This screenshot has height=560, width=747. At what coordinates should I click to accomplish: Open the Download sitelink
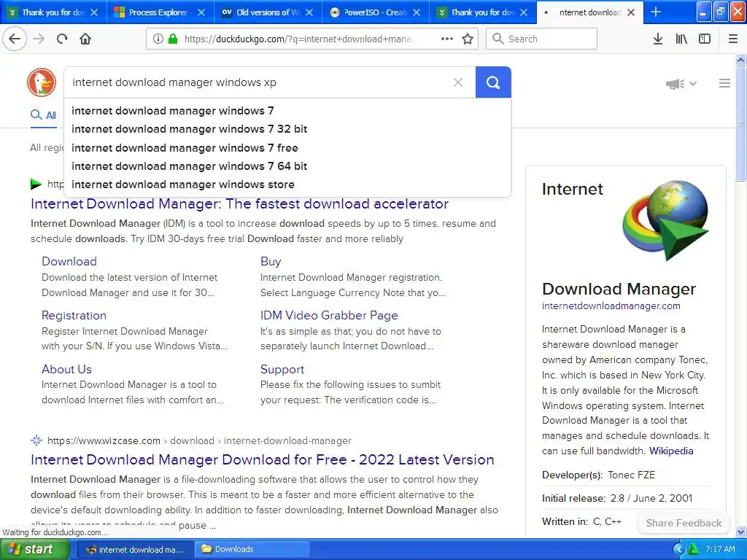(69, 261)
